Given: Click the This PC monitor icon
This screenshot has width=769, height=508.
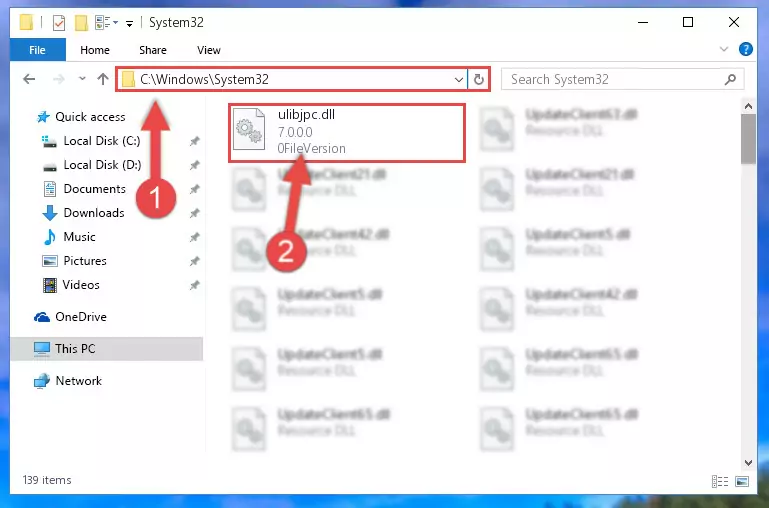Looking at the screenshot, I should pos(42,349).
